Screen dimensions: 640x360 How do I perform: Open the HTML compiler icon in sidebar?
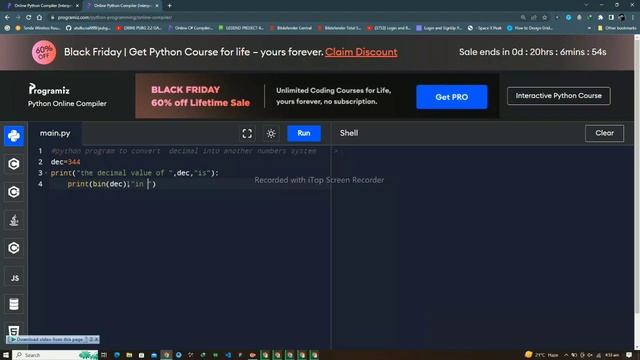[x=14, y=330]
